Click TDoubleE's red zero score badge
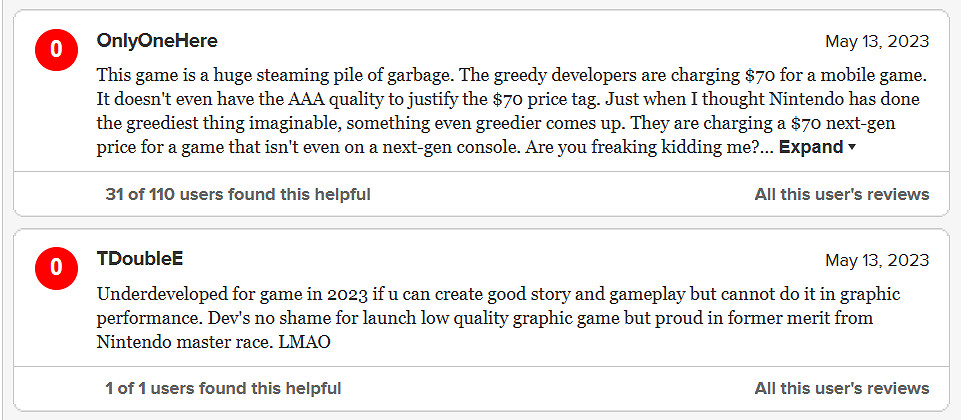The width and height of the screenshot is (961, 420). coord(56,267)
